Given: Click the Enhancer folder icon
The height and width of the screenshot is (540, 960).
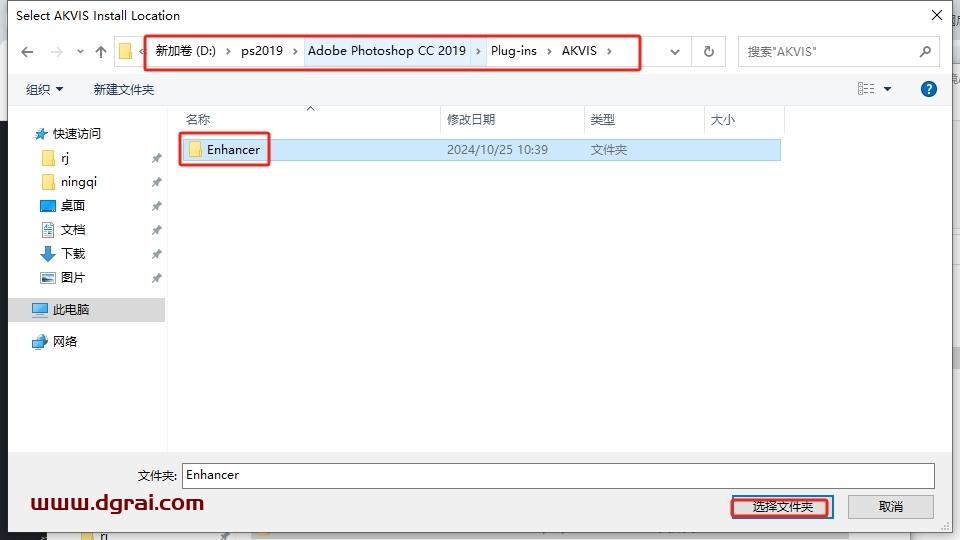Looking at the screenshot, I should pyautogui.click(x=195, y=149).
